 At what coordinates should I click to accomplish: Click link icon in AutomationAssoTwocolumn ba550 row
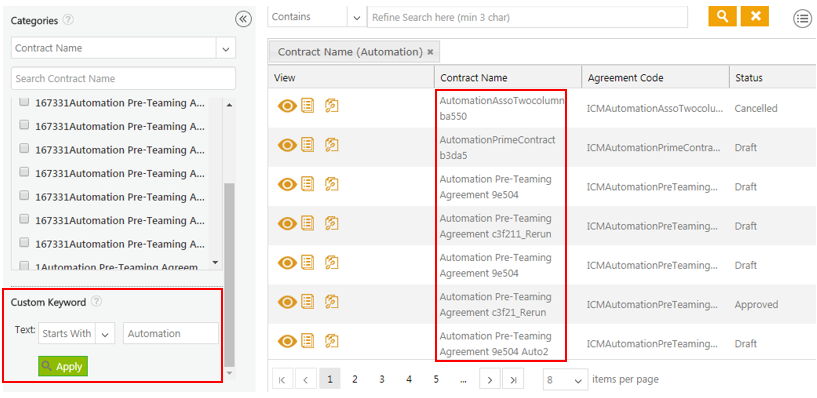click(x=331, y=106)
